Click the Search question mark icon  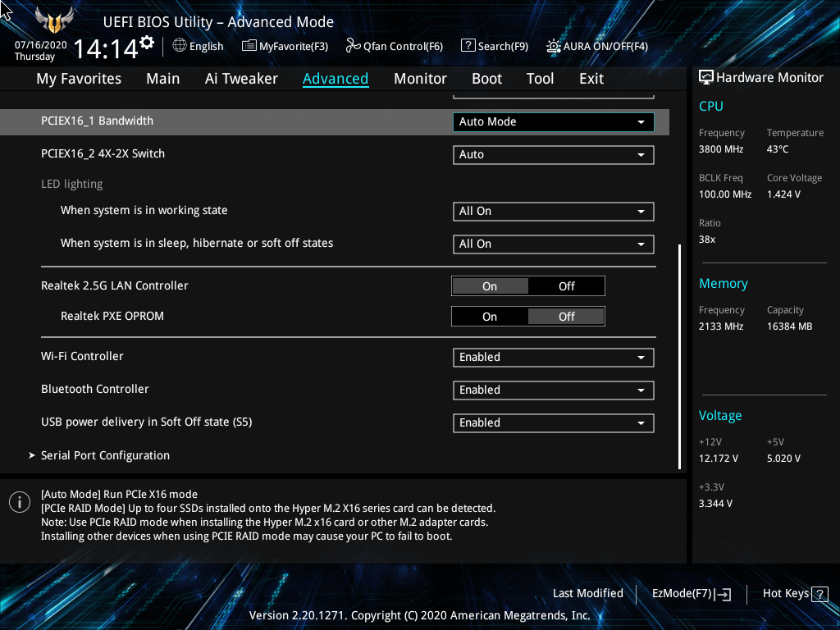(468, 46)
